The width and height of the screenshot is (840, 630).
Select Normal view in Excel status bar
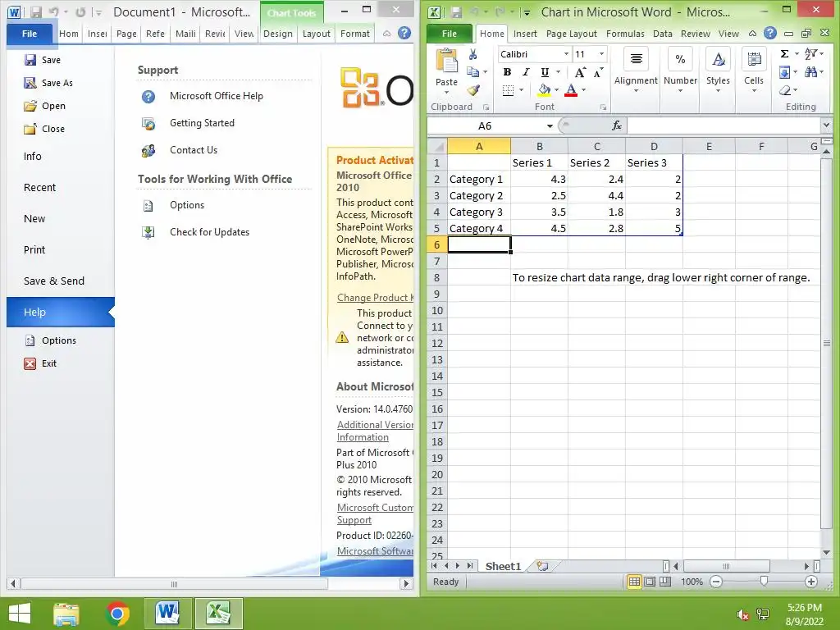pyautogui.click(x=634, y=582)
